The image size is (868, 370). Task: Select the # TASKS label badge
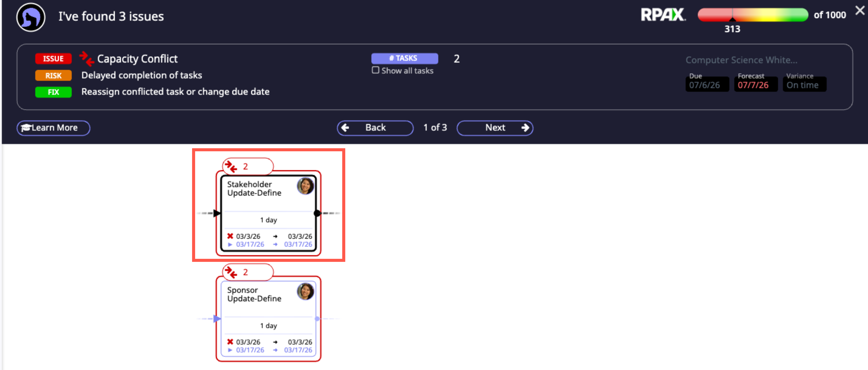(x=404, y=58)
